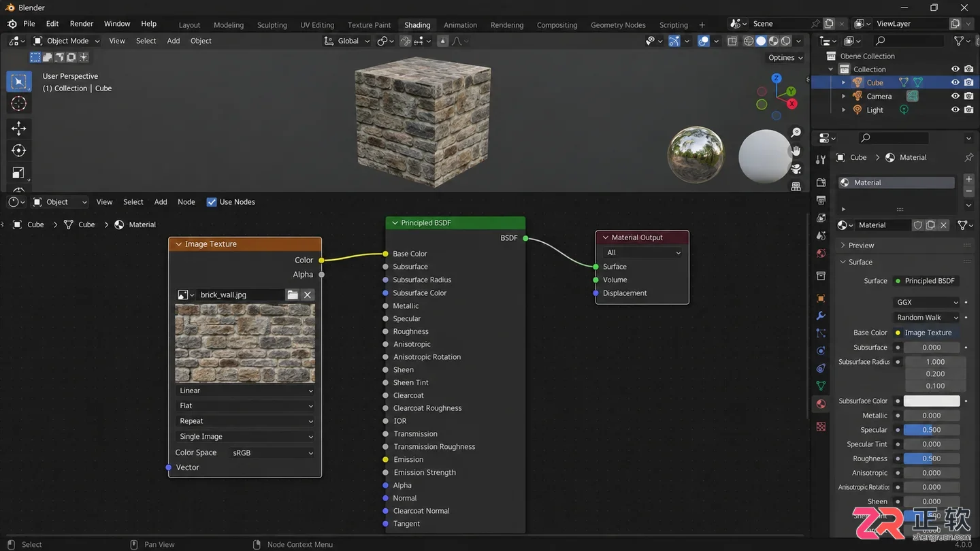Hide Cube in viewport via eye icon
This screenshot has width=980, height=551.
[955, 82]
